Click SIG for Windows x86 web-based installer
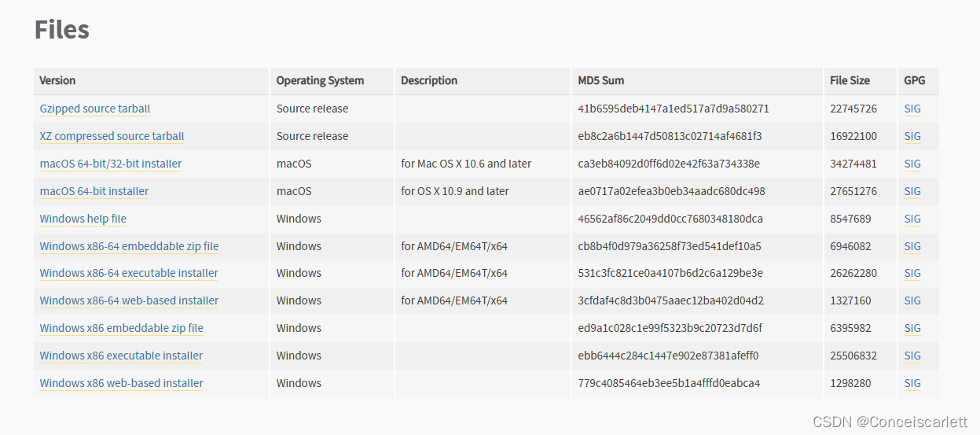Viewport: 980px width, 435px height. 912,383
